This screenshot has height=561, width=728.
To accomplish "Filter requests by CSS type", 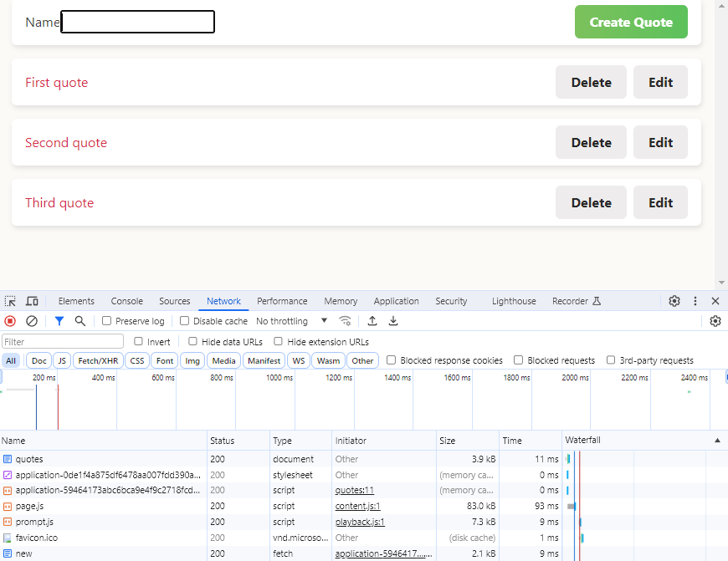I will click(x=137, y=360).
